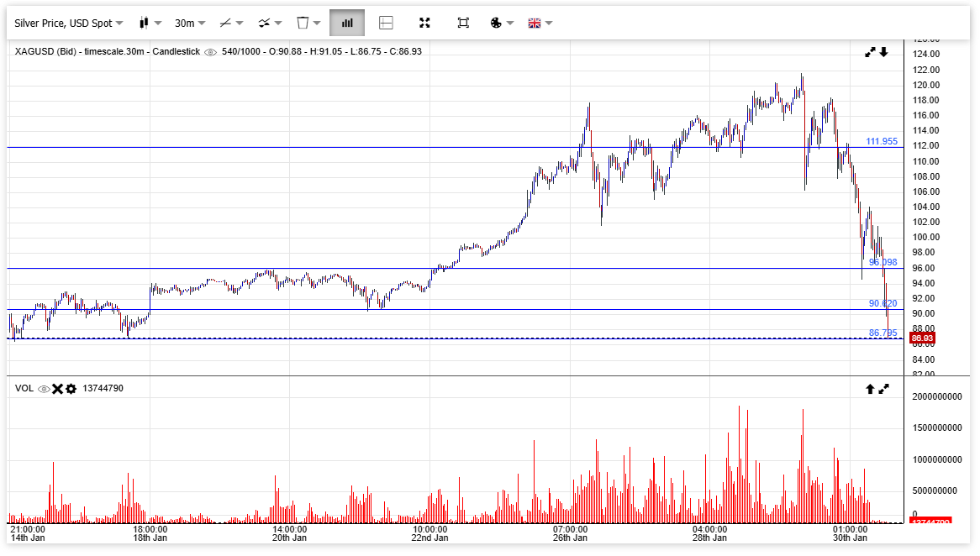Expand the 30m timeframe dropdown
This screenshot has width=980, height=556.
pos(190,23)
